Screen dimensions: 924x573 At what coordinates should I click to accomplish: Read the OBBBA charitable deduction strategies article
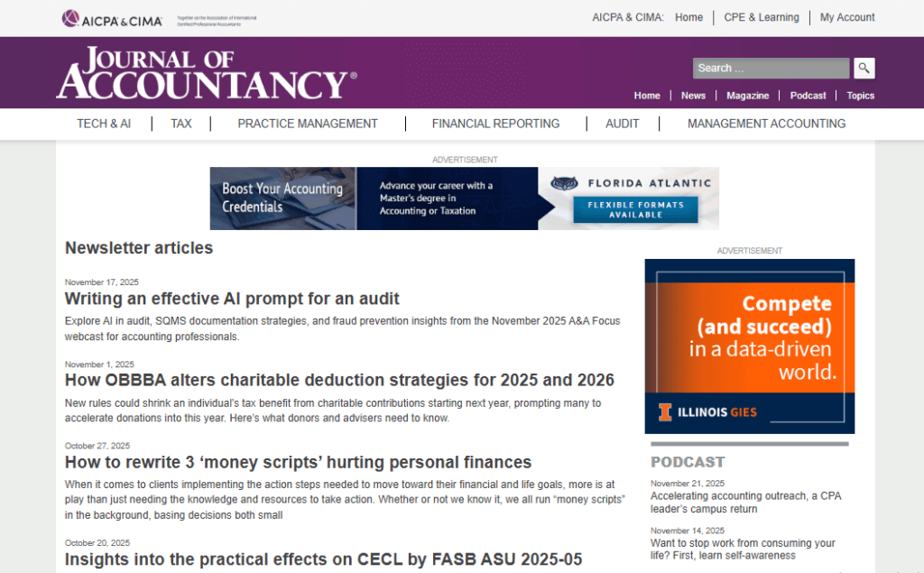[x=338, y=380]
